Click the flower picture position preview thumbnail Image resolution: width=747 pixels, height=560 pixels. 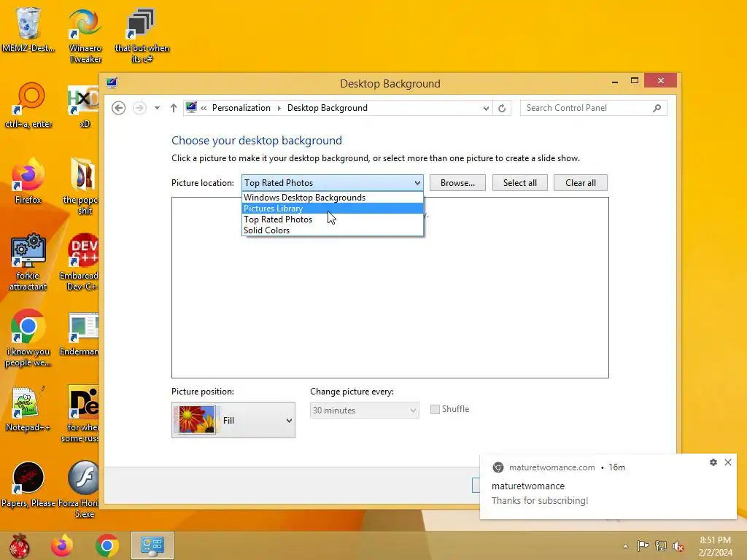click(196, 419)
